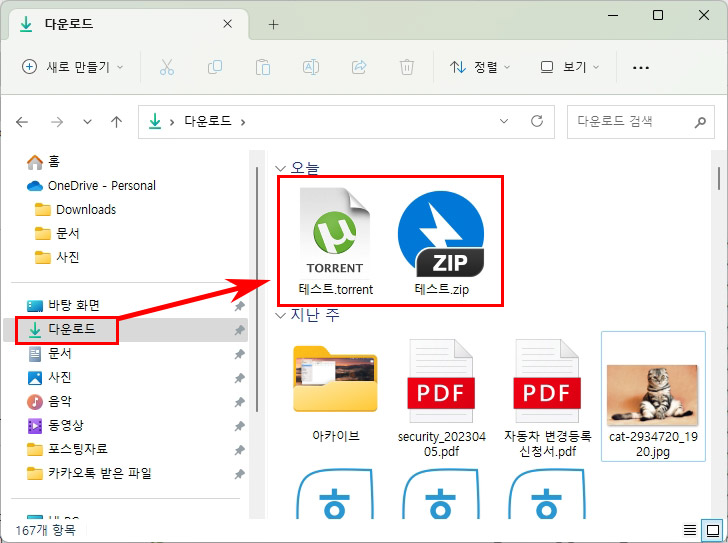The width and height of the screenshot is (728, 543).
Task: Click the Paste clipboard icon
Action: [x=263, y=67]
